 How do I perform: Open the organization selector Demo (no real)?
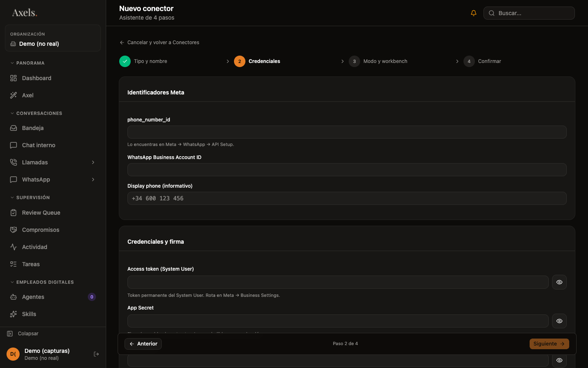(53, 38)
